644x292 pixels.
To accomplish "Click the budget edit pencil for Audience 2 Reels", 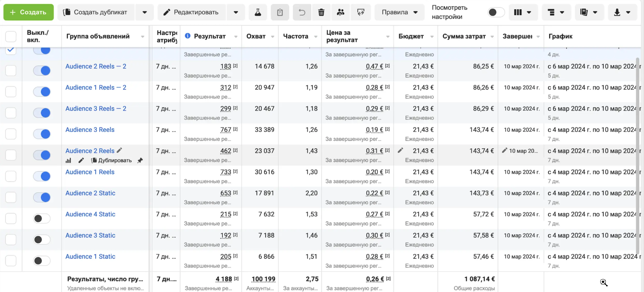I will [400, 150].
